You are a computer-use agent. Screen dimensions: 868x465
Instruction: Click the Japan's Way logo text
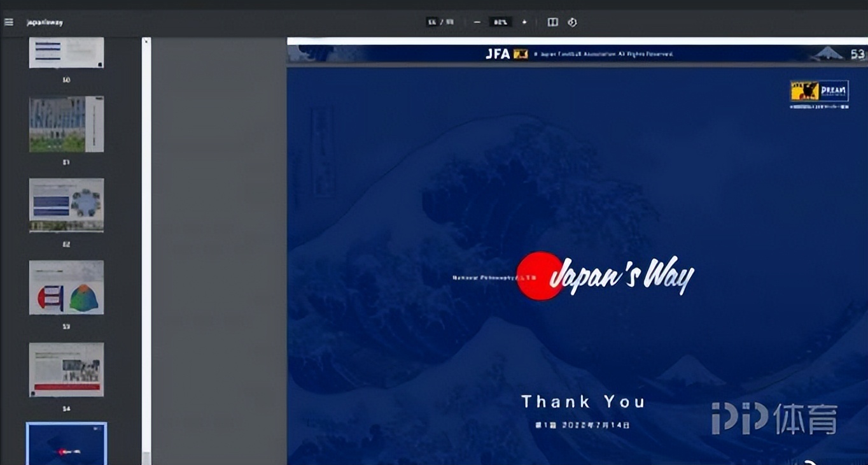pos(621,276)
